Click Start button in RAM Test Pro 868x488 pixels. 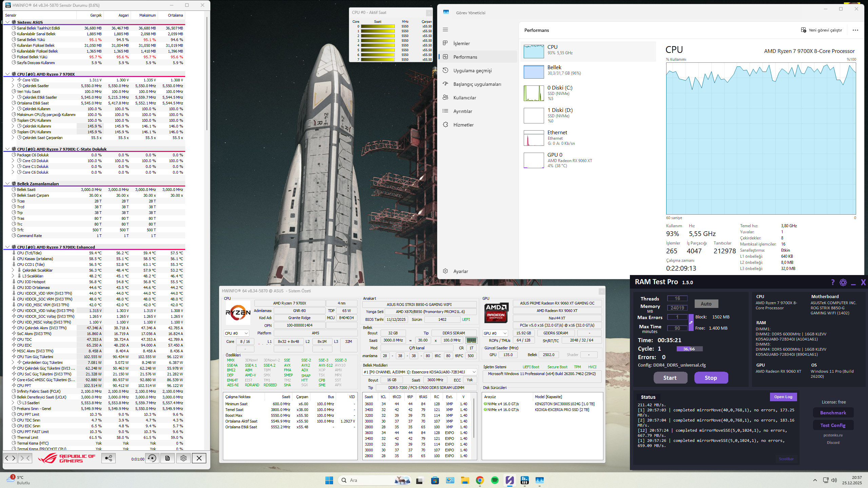[670, 378]
